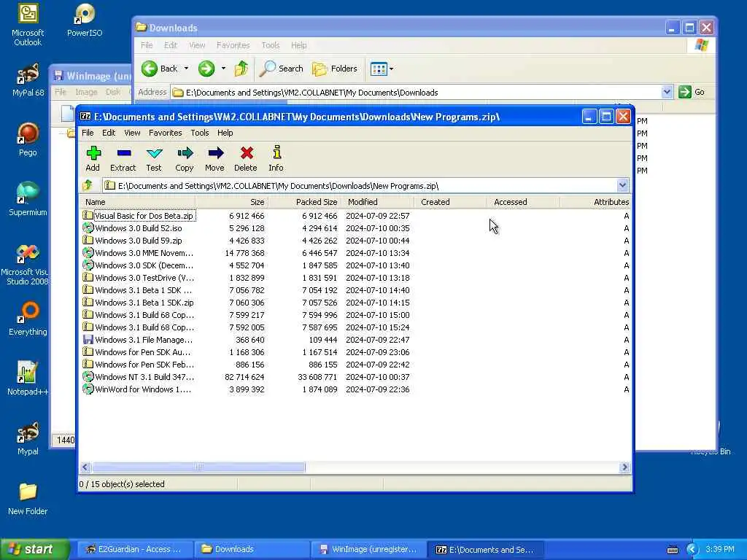Select the Notepad++ desktop icon
The width and height of the screenshot is (747, 560).
click(28, 378)
